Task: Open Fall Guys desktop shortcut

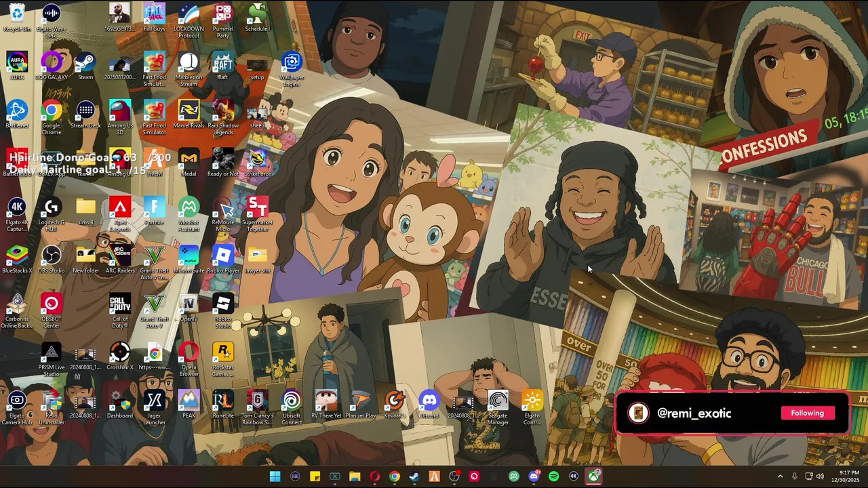Action: pyautogui.click(x=154, y=18)
